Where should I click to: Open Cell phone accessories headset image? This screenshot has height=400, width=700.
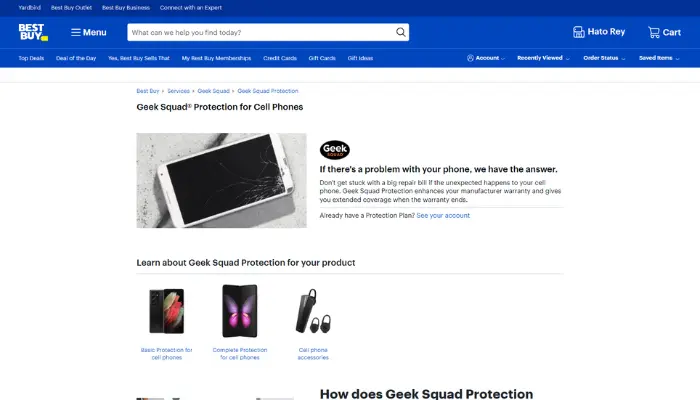click(x=313, y=311)
